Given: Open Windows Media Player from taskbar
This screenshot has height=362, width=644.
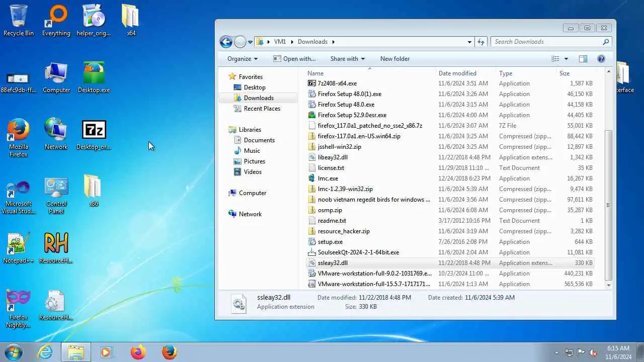Looking at the screenshot, I should (x=107, y=352).
